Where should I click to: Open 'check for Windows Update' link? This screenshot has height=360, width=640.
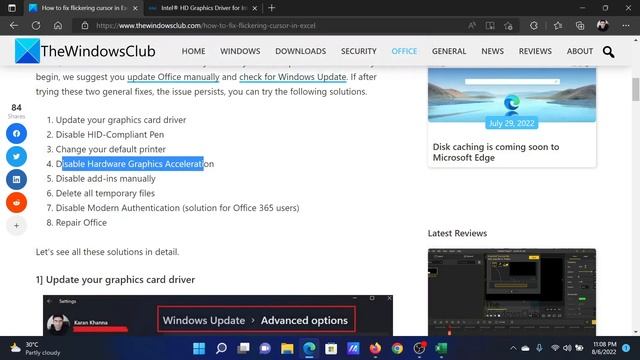click(293, 77)
